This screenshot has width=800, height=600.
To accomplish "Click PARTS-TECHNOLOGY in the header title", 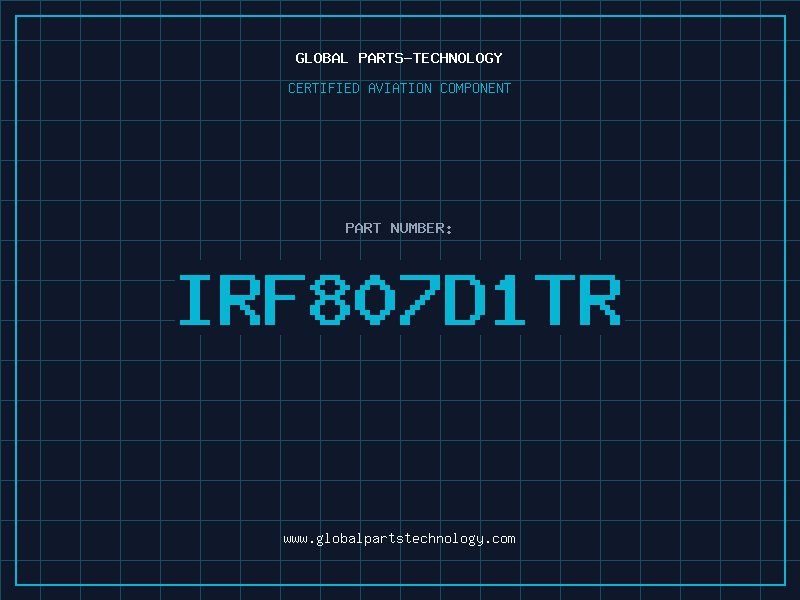I will click(430, 58).
